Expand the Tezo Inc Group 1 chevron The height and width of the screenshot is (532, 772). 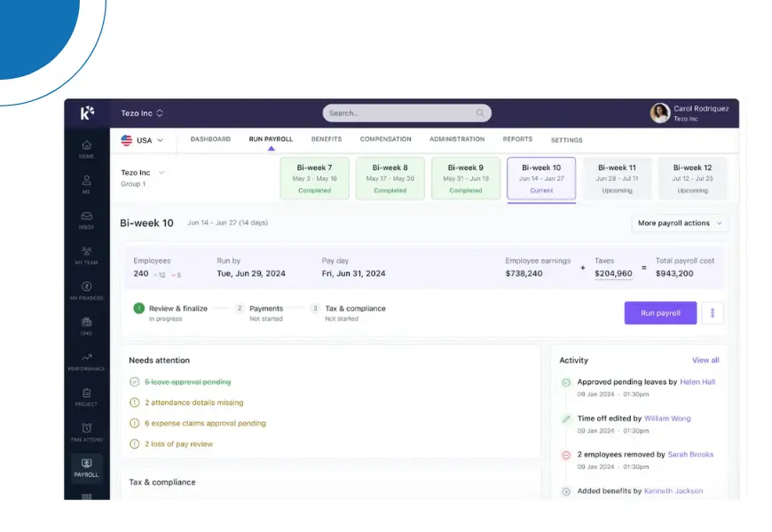161,173
